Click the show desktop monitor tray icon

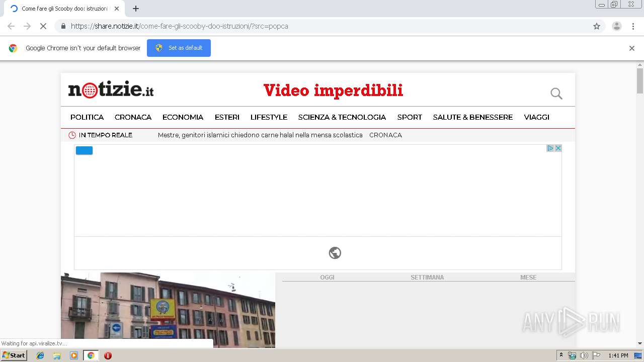pyautogui.click(x=638, y=355)
